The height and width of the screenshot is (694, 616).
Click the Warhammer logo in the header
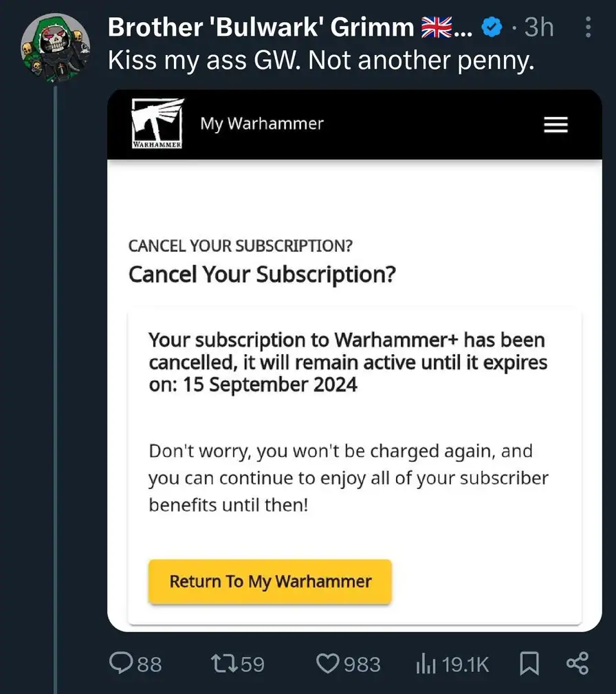[157, 124]
